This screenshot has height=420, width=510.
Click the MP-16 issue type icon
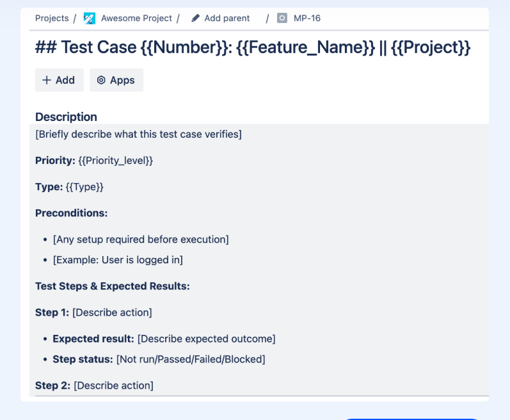click(282, 19)
